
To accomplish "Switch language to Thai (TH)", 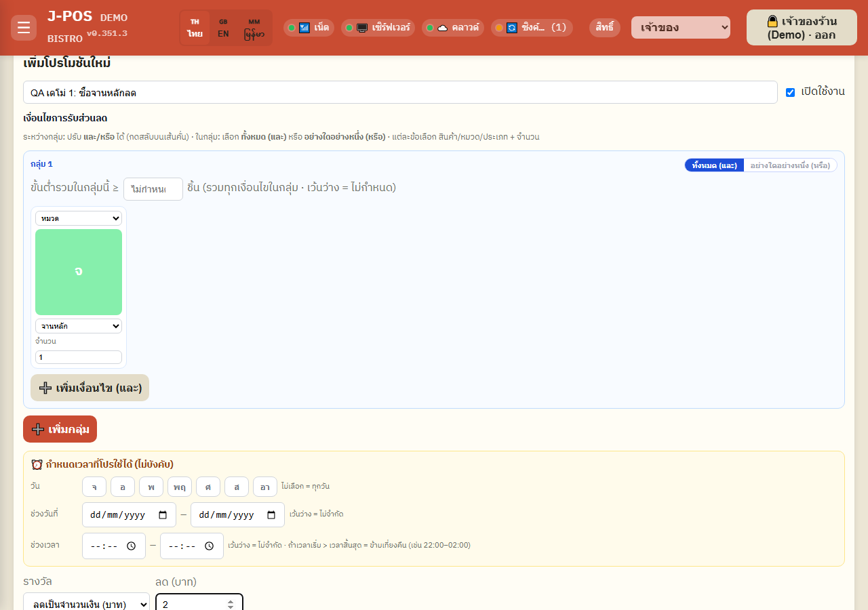I will [195, 28].
